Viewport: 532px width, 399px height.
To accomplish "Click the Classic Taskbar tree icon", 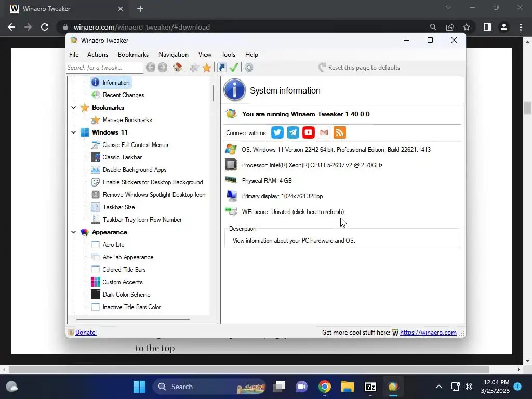I will 96,157.
